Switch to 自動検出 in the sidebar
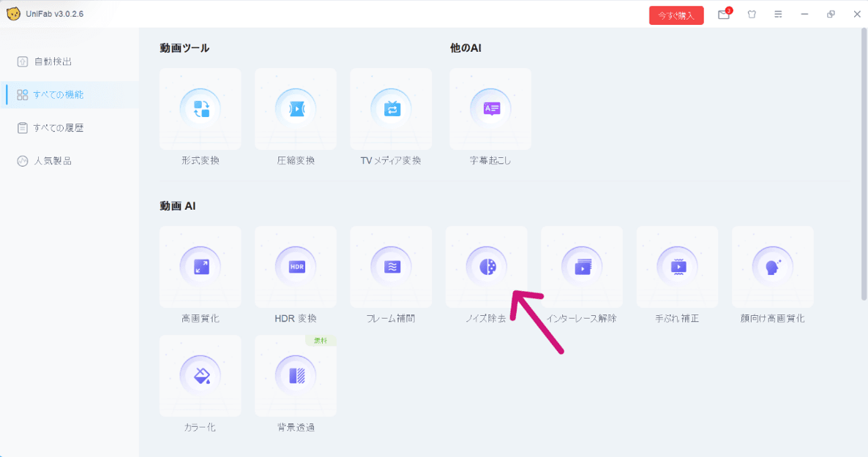This screenshot has width=868, height=457. (x=53, y=62)
